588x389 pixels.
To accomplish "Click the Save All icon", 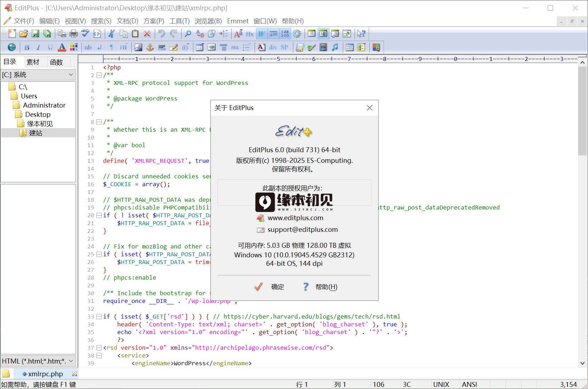I will 47,34.
